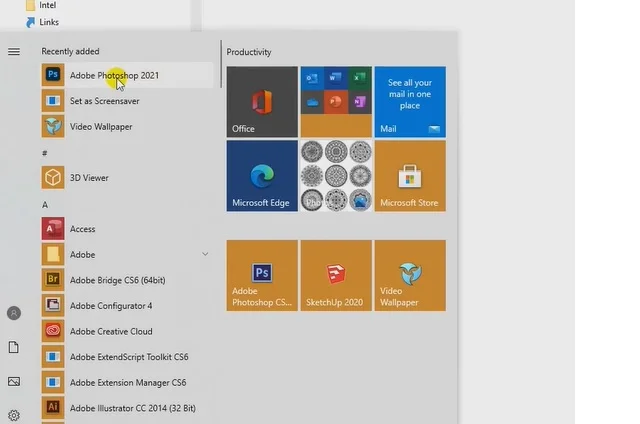Click the # letter index header

point(44,153)
